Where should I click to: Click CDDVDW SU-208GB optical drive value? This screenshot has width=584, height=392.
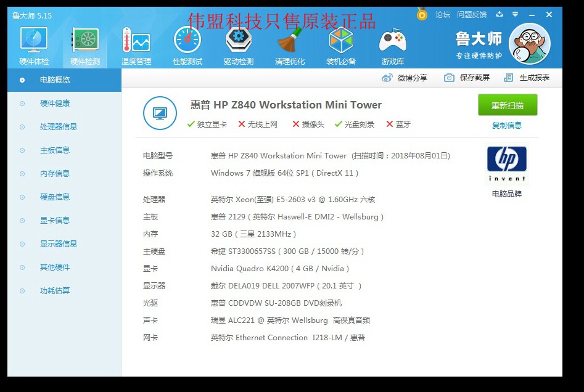pos(276,303)
